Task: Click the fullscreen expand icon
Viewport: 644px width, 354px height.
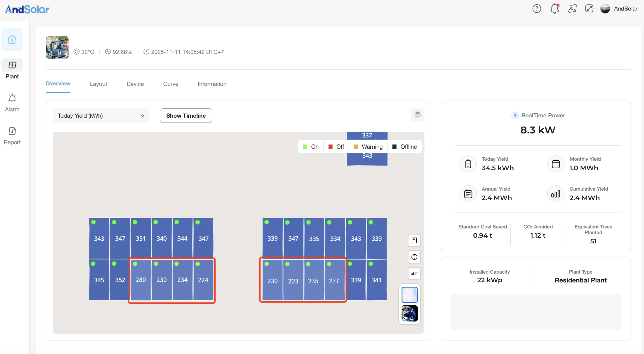Action: [589, 9]
